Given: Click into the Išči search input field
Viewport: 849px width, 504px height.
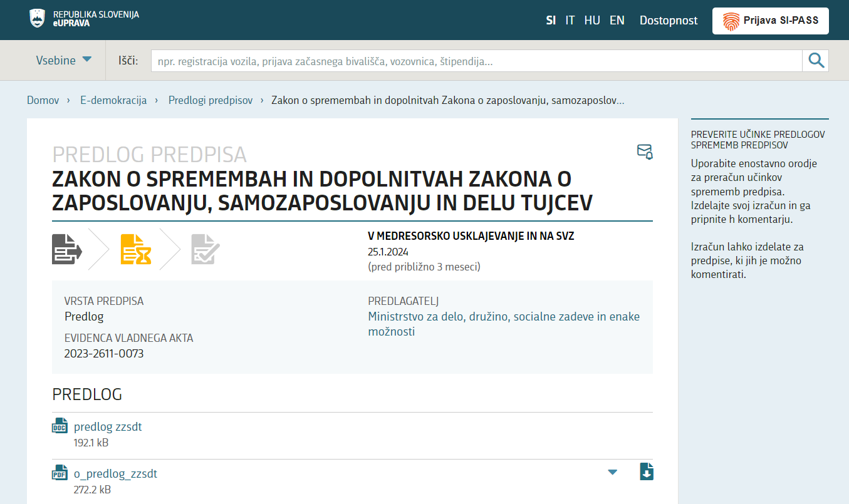Looking at the screenshot, I should [476, 61].
